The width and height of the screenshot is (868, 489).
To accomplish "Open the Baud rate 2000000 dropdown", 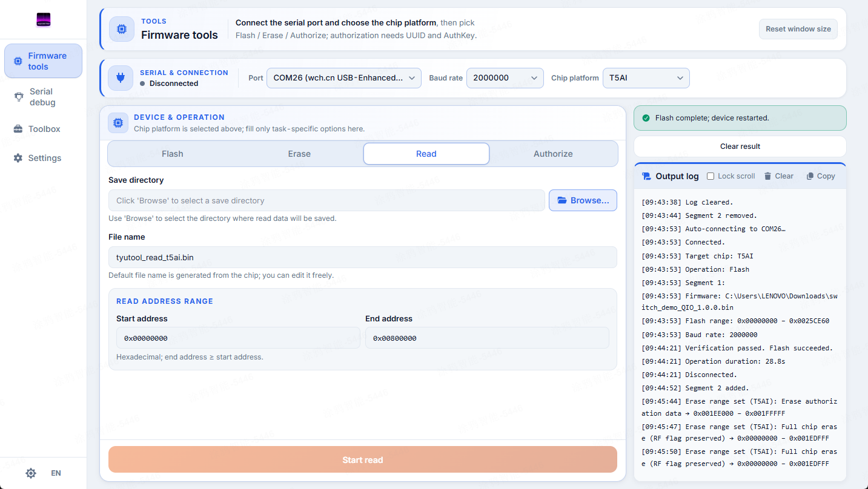I will coord(505,78).
